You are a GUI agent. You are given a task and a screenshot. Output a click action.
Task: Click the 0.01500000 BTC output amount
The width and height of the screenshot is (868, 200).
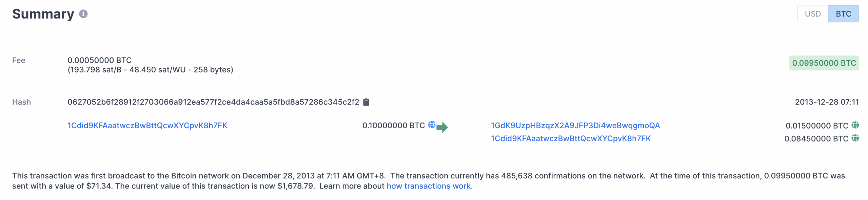817,126
